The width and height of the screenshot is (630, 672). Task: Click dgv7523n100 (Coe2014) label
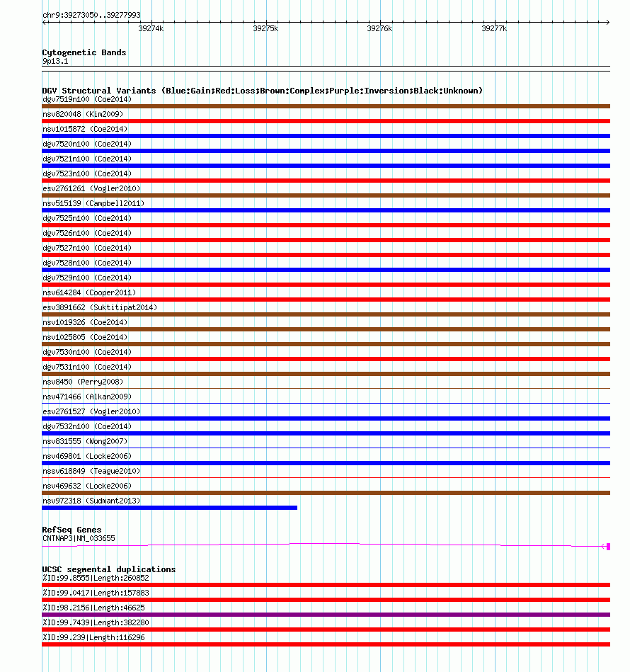click(x=87, y=173)
